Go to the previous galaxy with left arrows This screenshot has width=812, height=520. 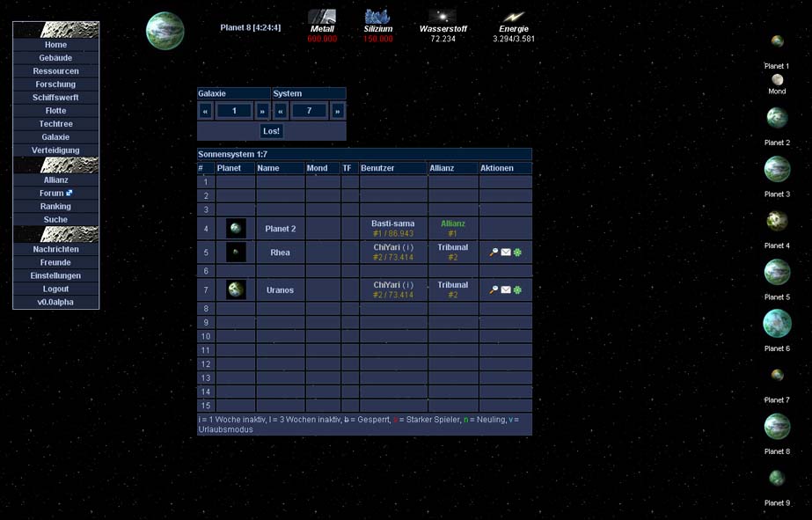[x=206, y=111]
